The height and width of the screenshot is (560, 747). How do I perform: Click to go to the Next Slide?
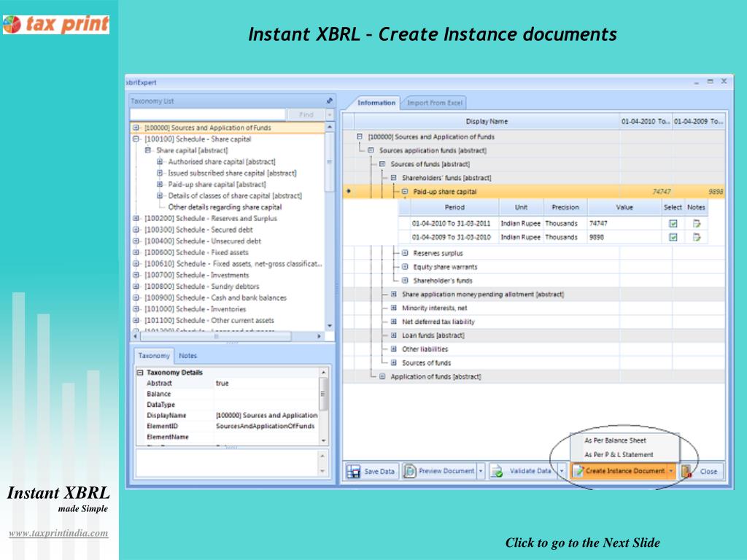(582, 542)
